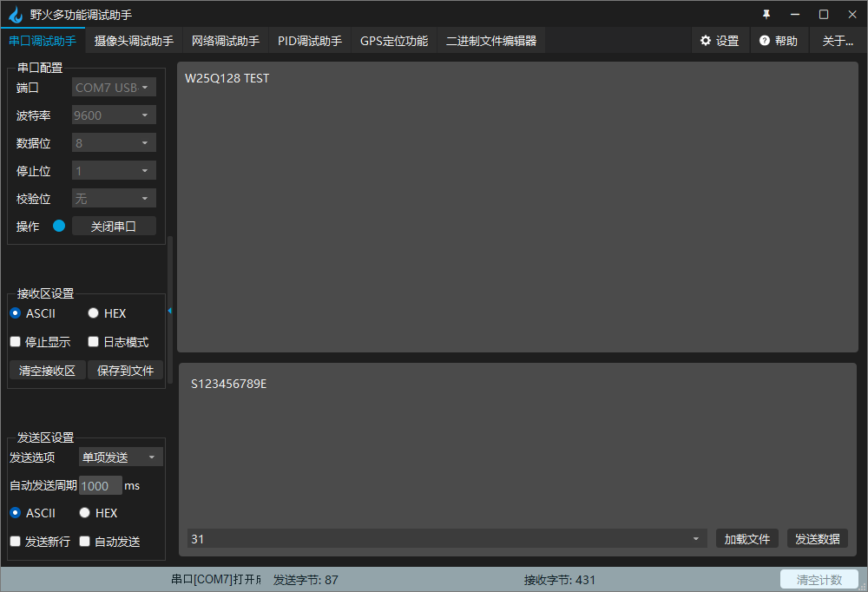
Task: Toggle the 日志模式 checkbox
Action: coord(93,342)
